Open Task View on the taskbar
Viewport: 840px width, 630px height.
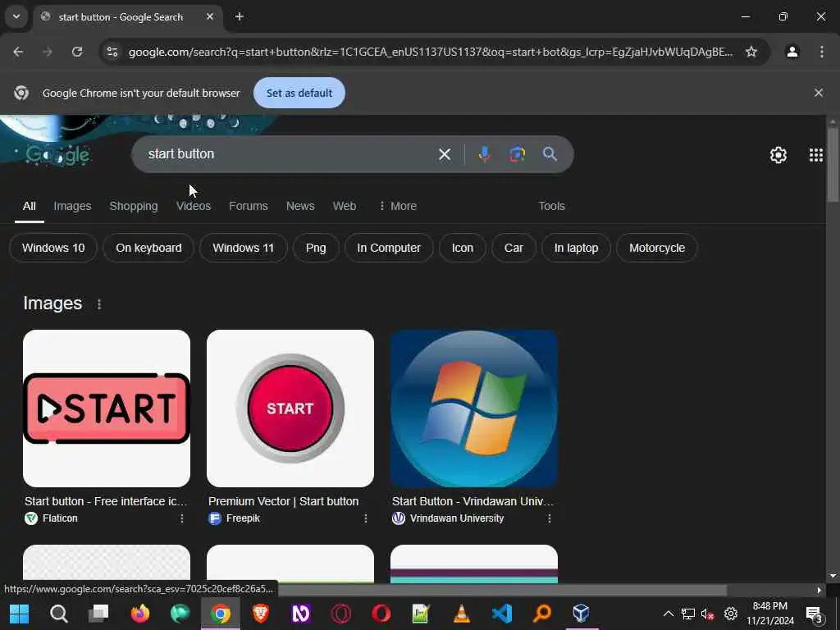(98, 614)
